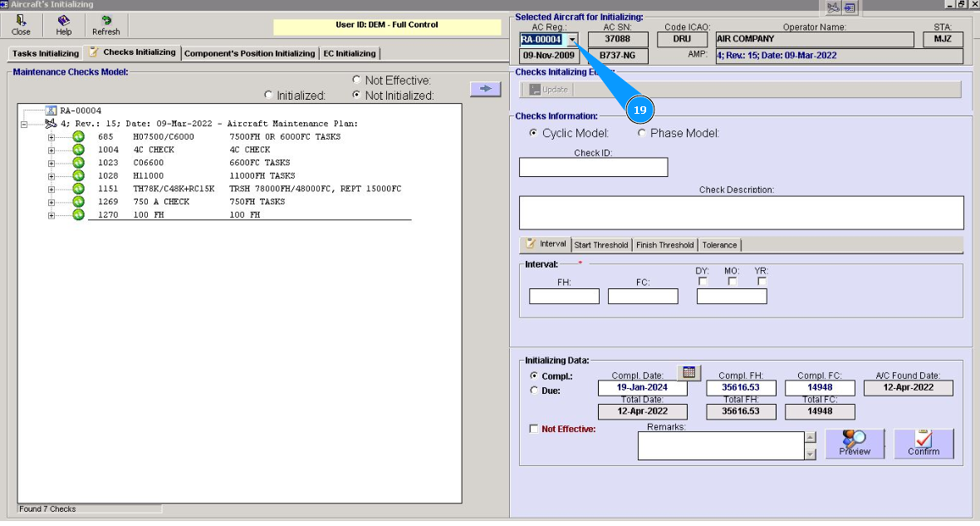Click the Close toolbar icon
Viewport: 980px width, 526px height.
pos(21,25)
